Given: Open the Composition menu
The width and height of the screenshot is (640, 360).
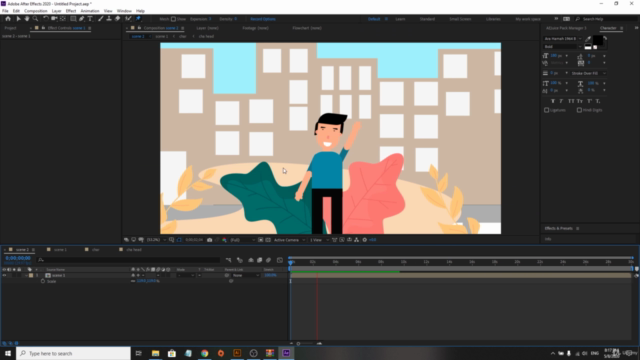Looking at the screenshot, I should 36,11.
